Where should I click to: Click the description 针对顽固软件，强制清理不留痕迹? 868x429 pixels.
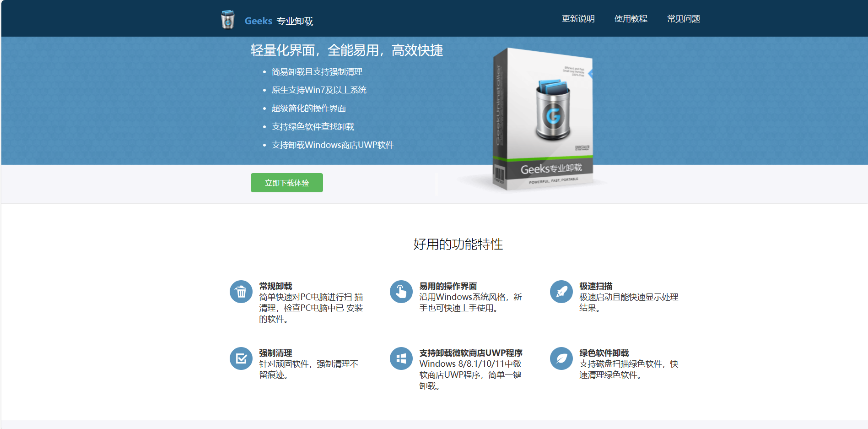(x=309, y=369)
